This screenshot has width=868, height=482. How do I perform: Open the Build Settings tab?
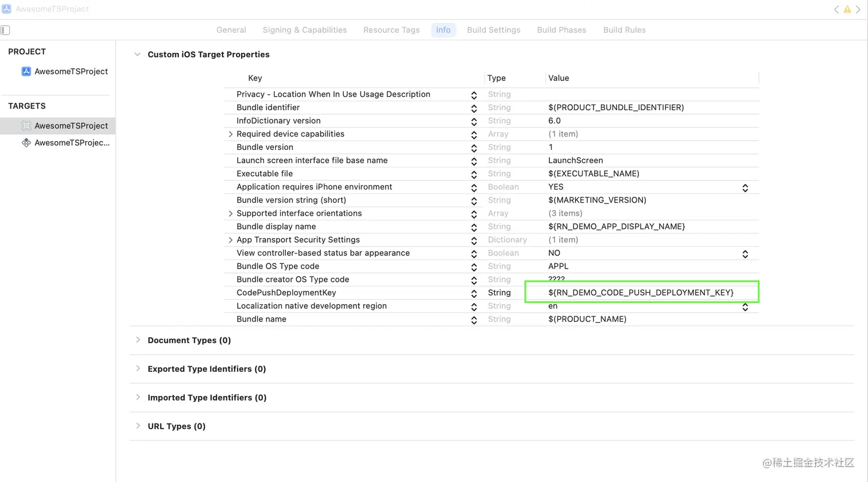pos(494,30)
